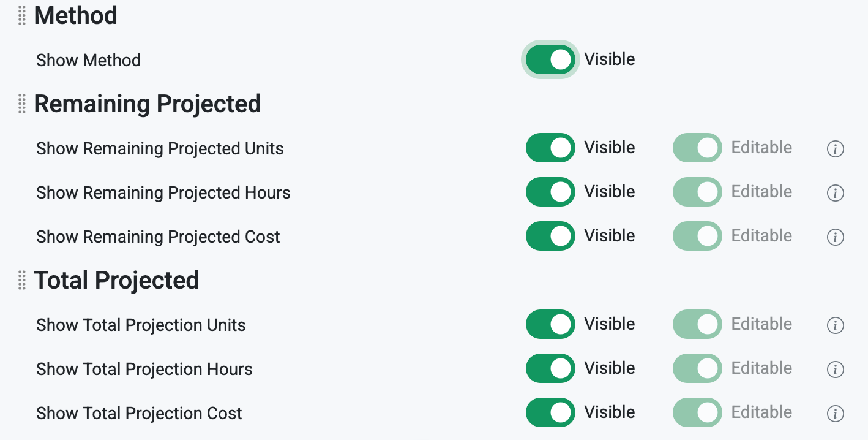Toggle Total Projection Hours editable switch
The image size is (868, 440).
point(697,368)
